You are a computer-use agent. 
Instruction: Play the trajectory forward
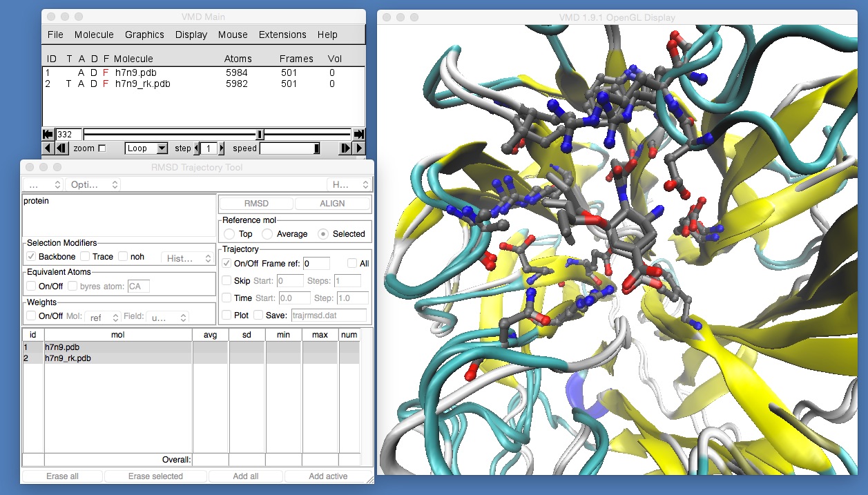[x=359, y=148]
